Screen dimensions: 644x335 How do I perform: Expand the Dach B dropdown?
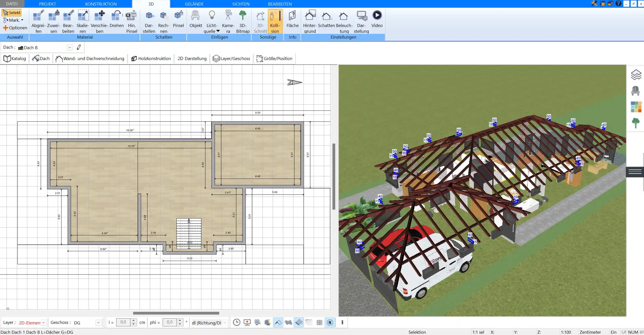pos(70,47)
